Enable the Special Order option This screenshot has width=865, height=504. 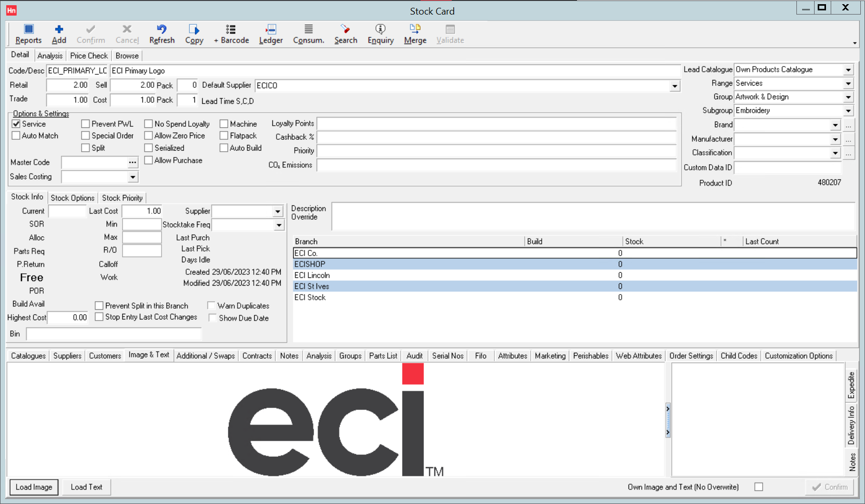click(86, 136)
